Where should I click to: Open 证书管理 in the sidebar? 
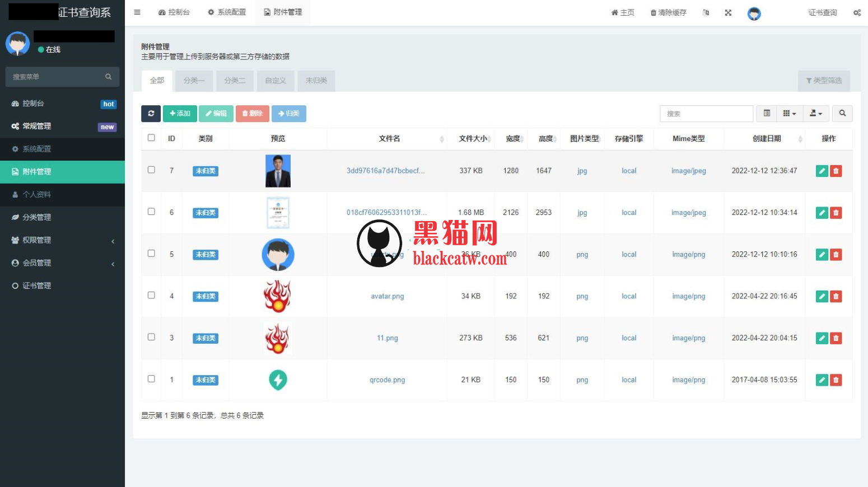coord(62,285)
